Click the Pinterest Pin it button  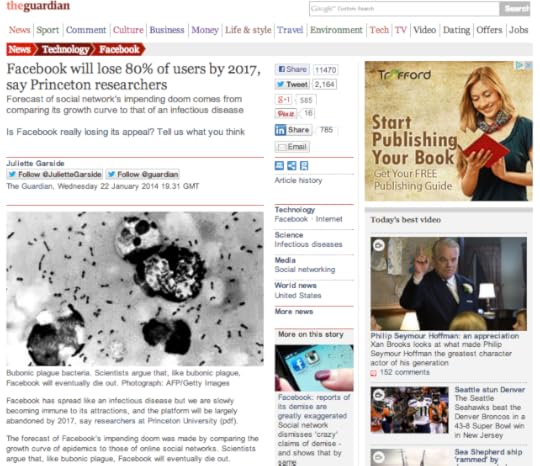(x=286, y=113)
